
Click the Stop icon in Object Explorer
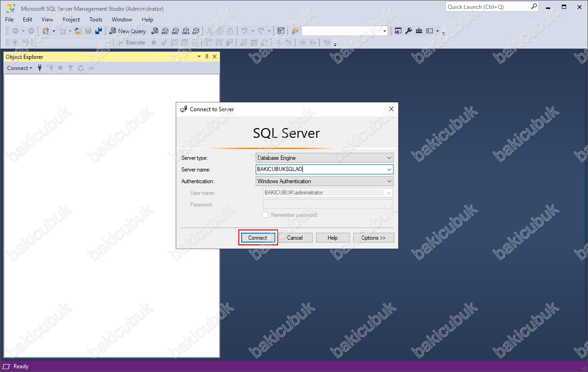[x=60, y=68]
